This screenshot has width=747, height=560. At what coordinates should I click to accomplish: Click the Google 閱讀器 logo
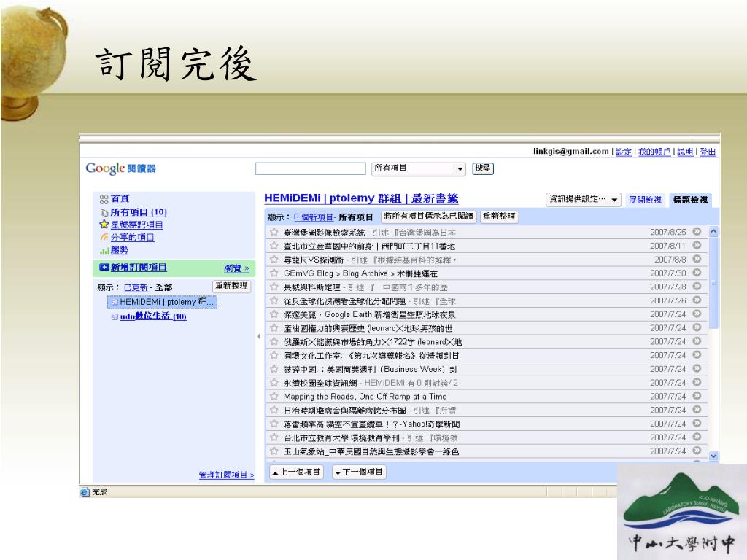120,168
